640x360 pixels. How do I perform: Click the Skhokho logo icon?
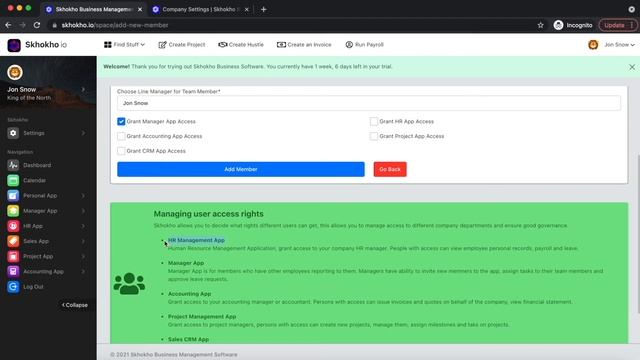point(14,45)
